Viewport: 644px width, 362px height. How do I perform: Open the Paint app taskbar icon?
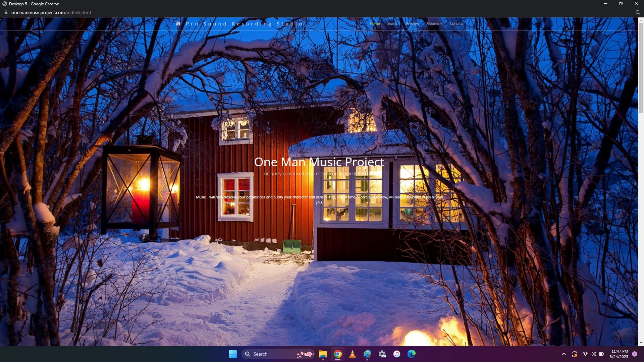(x=367, y=354)
